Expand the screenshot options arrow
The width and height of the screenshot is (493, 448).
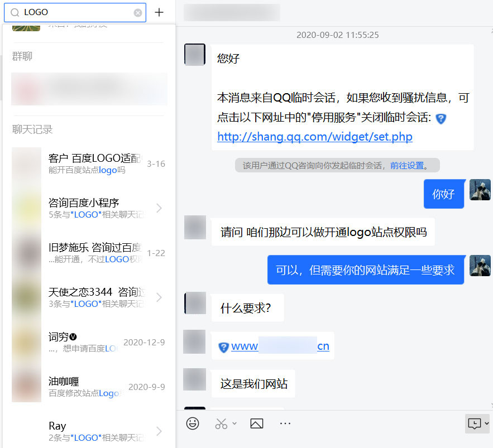tap(234, 423)
